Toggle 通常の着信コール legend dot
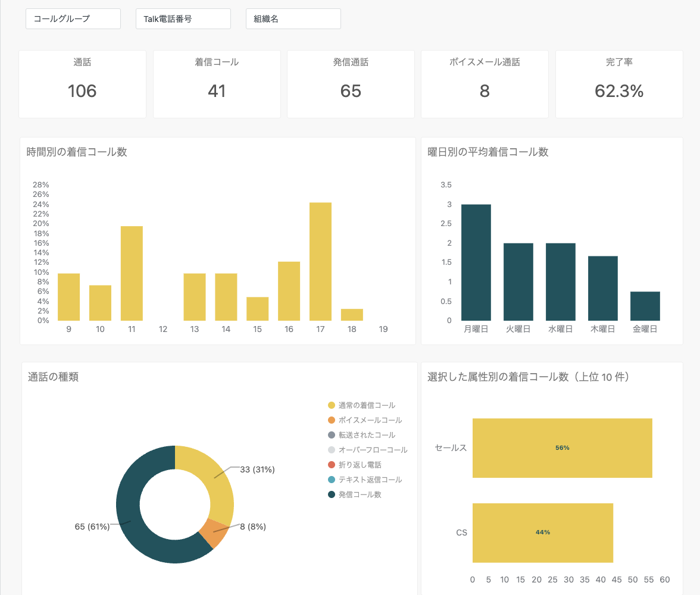 (331, 405)
